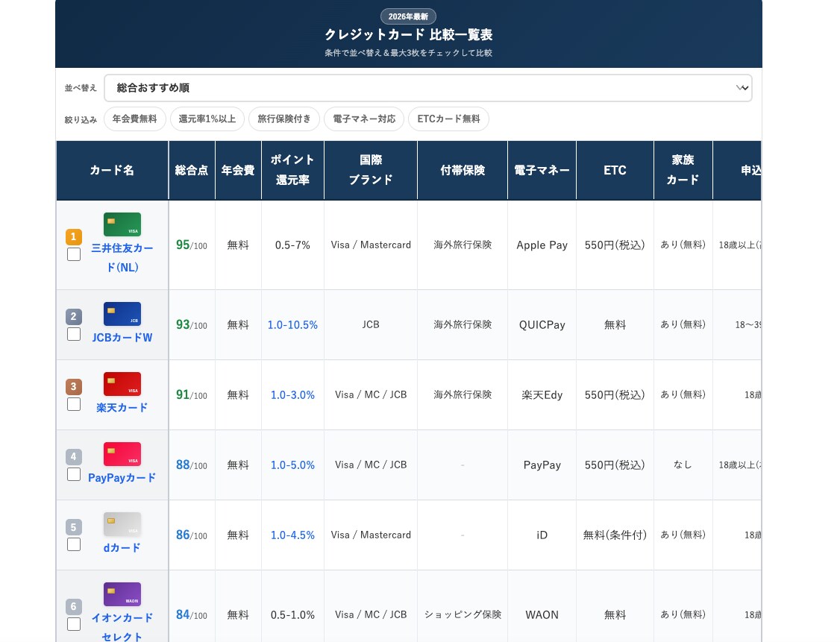This screenshot has height=642, width=840.
Task: Click the 2026年最新 badge
Action: coord(408,16)
